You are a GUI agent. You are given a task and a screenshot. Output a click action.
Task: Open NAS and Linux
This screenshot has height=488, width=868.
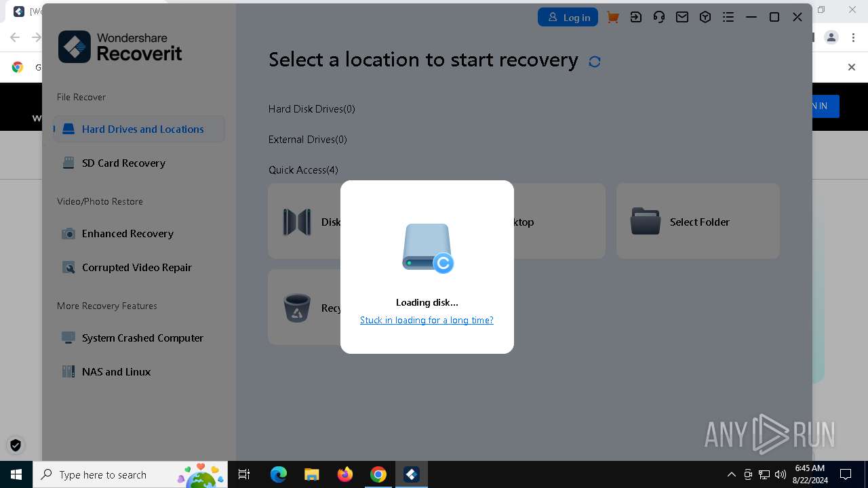pyautogui.click(x=139, y=371)
